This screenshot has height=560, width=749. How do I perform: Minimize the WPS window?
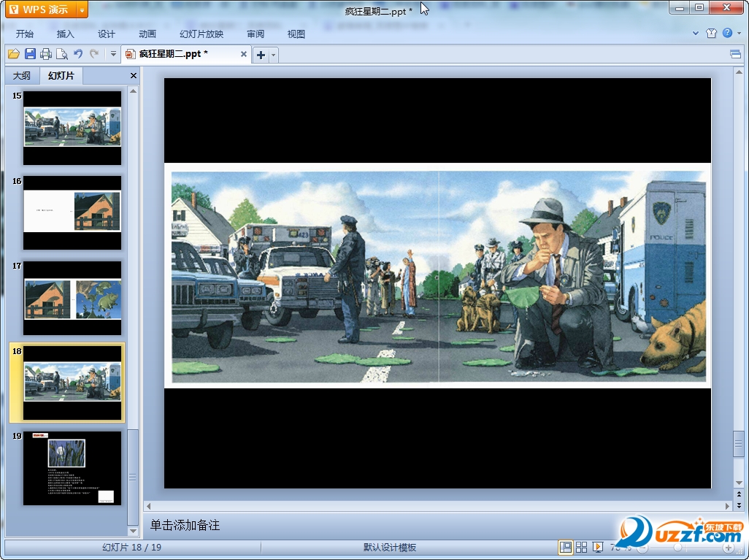[679, 8]
